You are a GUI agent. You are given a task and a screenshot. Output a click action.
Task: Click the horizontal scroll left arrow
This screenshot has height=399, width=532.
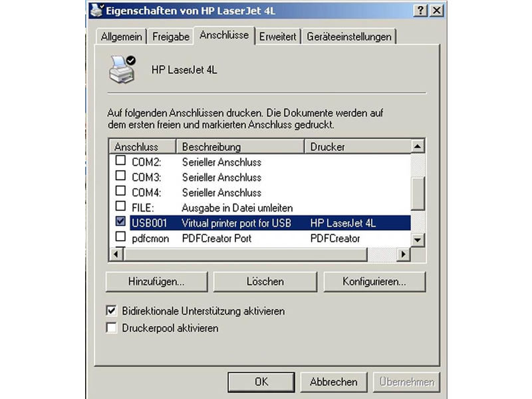[116, 254]
